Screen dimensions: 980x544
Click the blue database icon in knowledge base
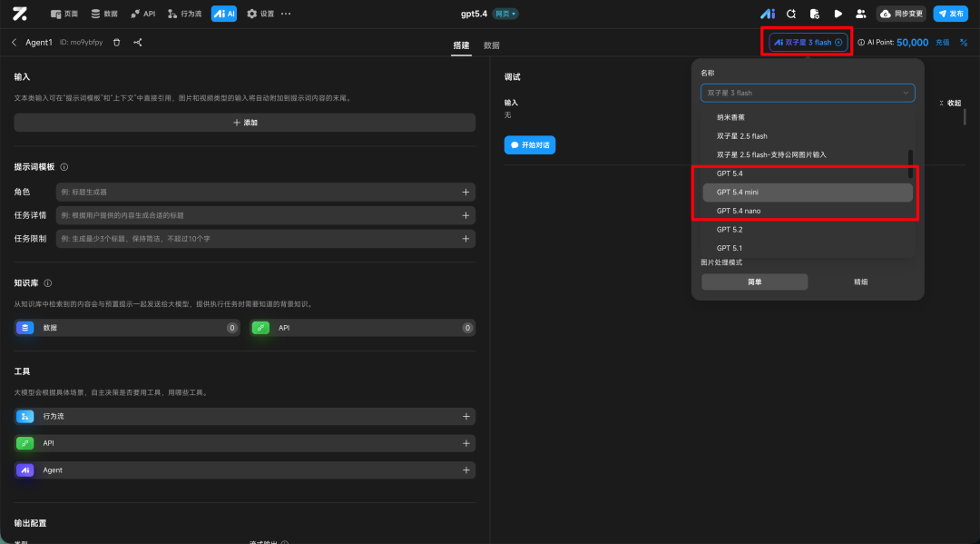point(25,328)
